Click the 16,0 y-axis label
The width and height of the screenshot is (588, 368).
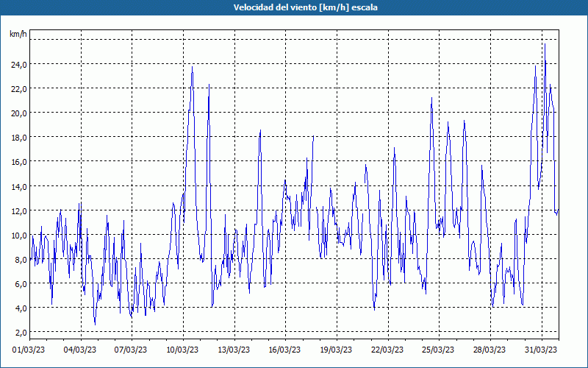click(x=19, y=162)
